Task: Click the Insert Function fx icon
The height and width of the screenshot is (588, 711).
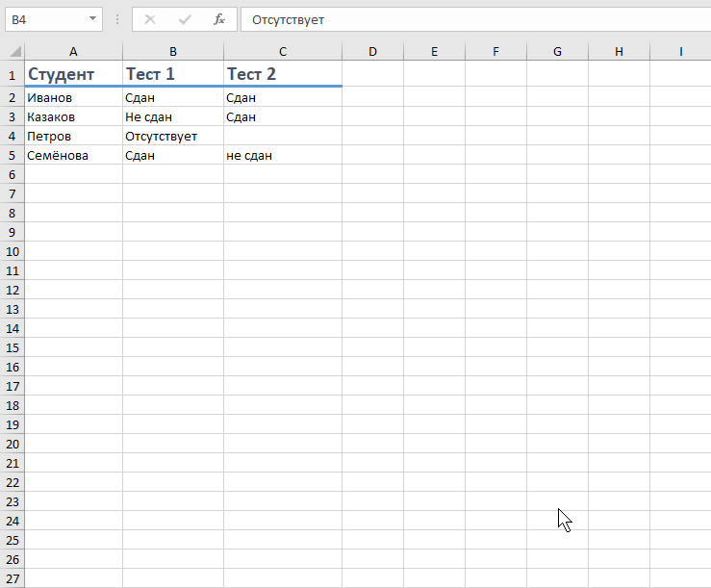Action: pos(219,19)
